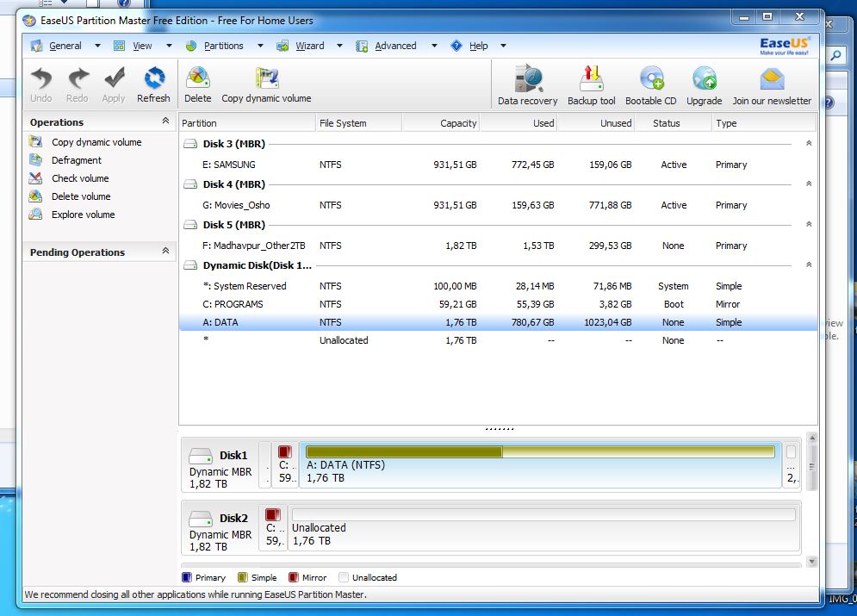Click the A: DATA usage bar on Disk1

pos(540,451)
